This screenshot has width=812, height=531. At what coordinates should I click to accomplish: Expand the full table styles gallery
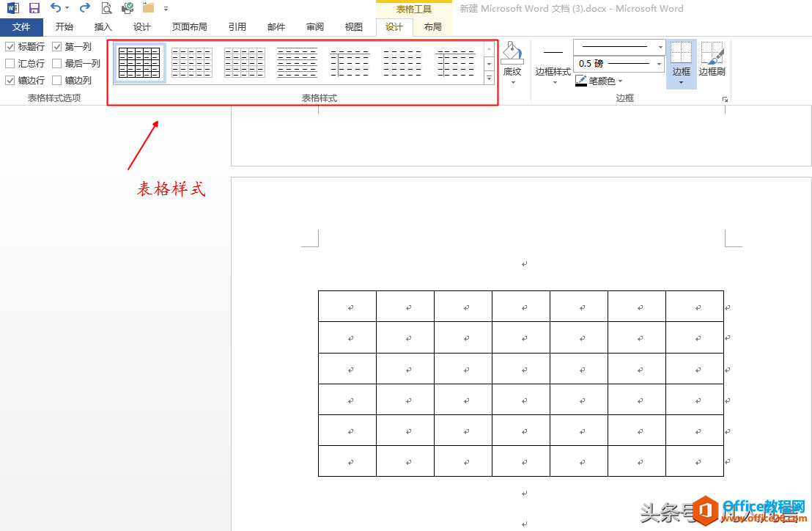[x=489, y=78]
